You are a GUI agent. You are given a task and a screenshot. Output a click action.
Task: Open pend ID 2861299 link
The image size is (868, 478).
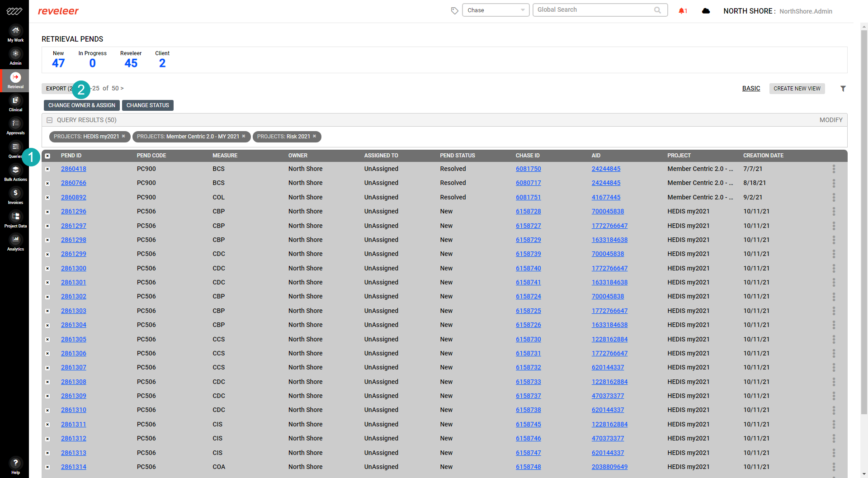[74, 254]
